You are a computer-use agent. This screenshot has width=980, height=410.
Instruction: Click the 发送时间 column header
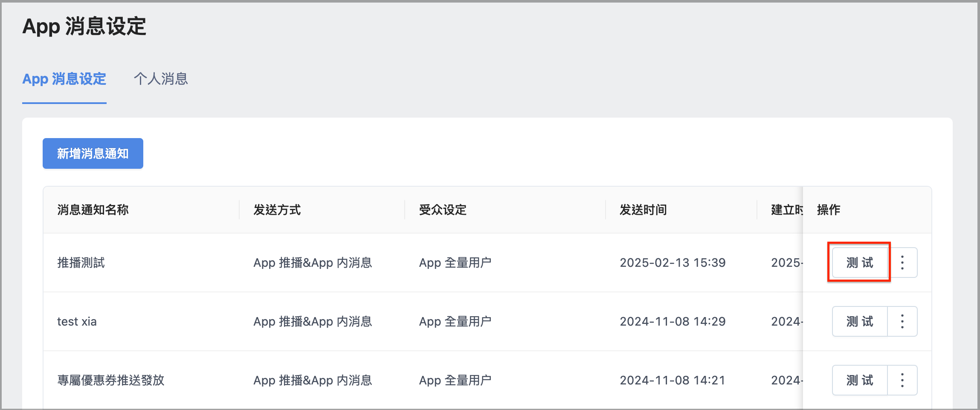tap(643, 210)
